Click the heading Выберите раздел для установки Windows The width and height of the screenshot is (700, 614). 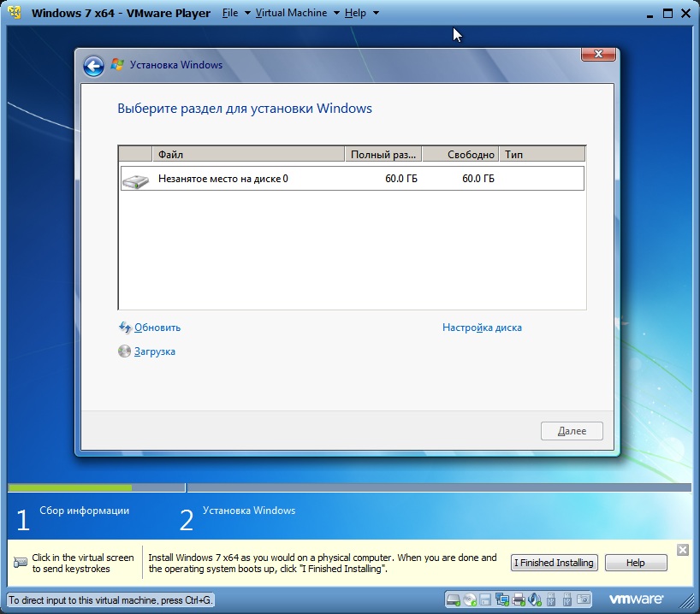coord(245,109)
